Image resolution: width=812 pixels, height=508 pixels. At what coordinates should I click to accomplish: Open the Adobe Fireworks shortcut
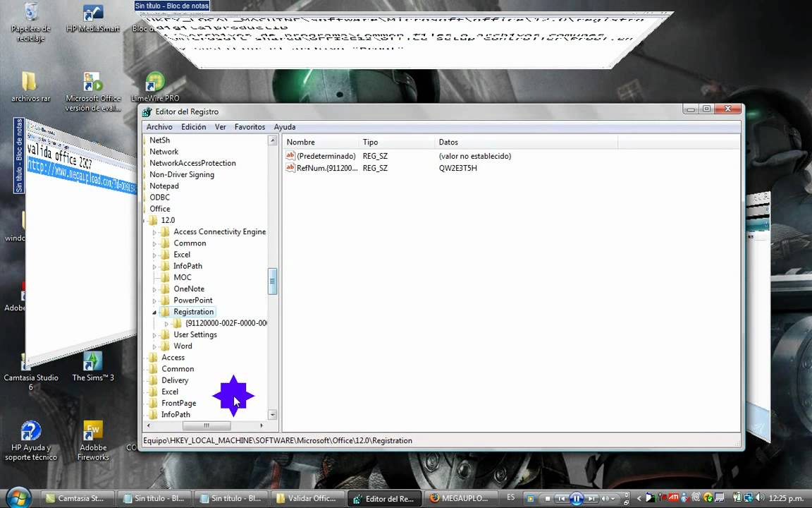(x=93, y=441)
